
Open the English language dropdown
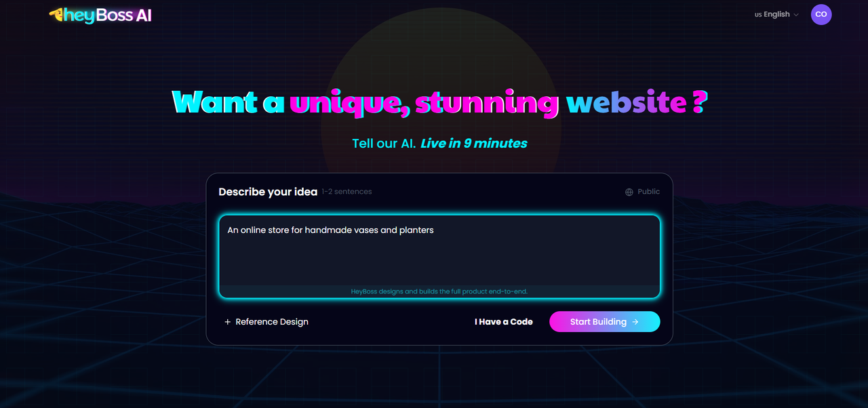pos(776,14)
